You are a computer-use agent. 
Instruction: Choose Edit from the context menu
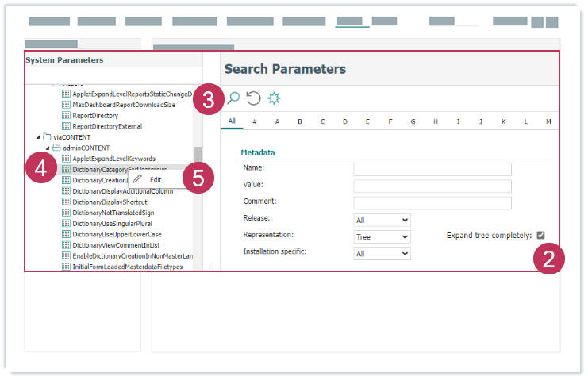click(156, 180)
